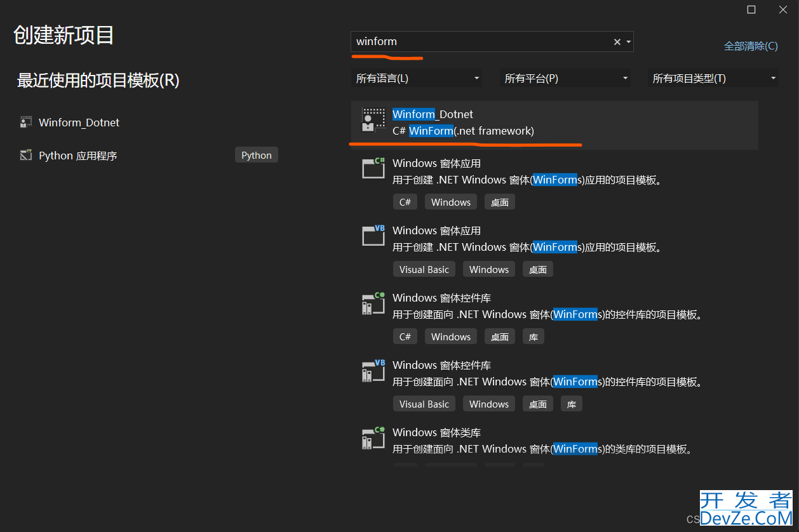The width and height of the screenshot is (799, 532).
Task: Click Windows 窗体类库 template icon
Action: (x=373, y=438)
